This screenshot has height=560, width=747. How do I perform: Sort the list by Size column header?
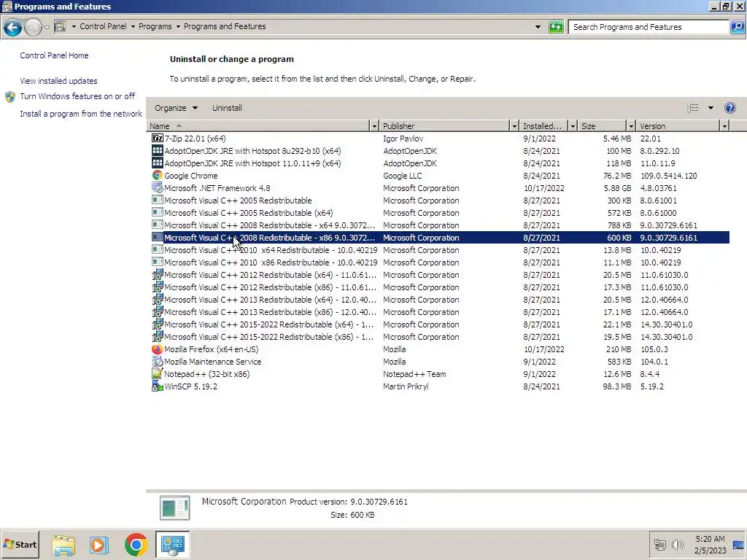(x=602, y=126)
